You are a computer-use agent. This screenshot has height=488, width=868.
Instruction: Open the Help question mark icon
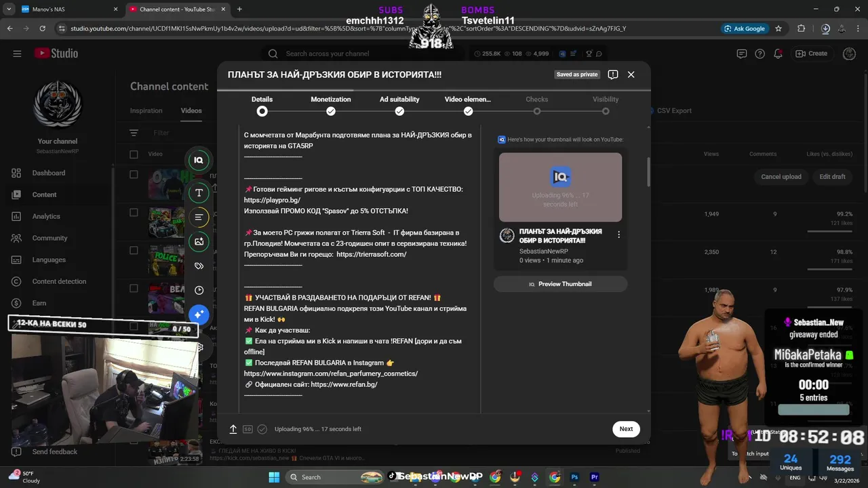760,54
